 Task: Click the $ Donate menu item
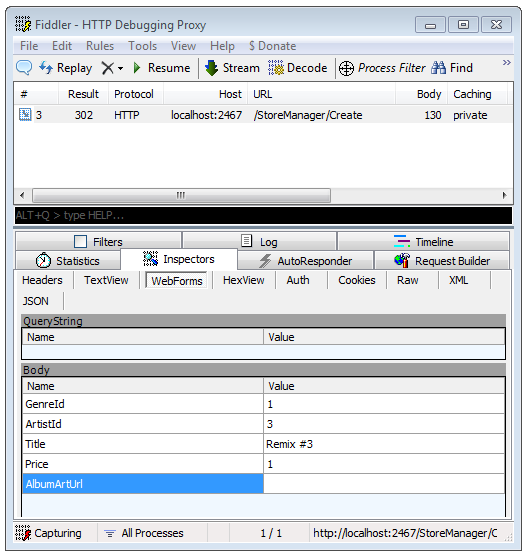[x=272, y=46]
